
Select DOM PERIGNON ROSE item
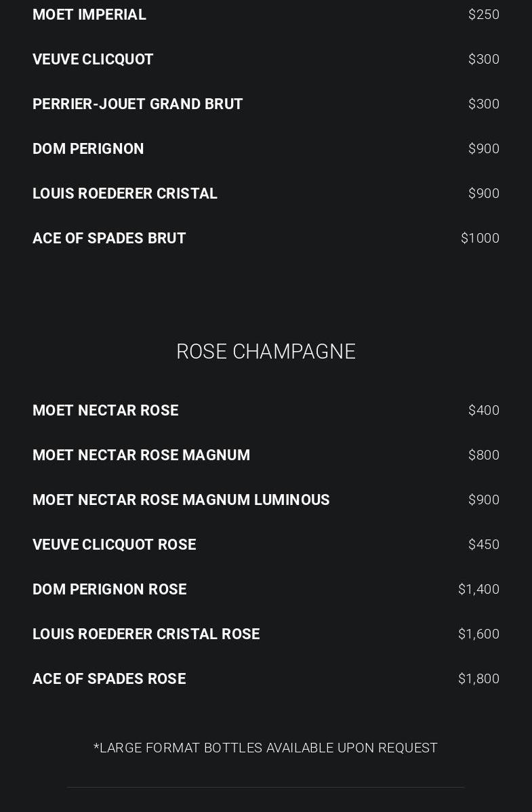[x=109, y=590]
